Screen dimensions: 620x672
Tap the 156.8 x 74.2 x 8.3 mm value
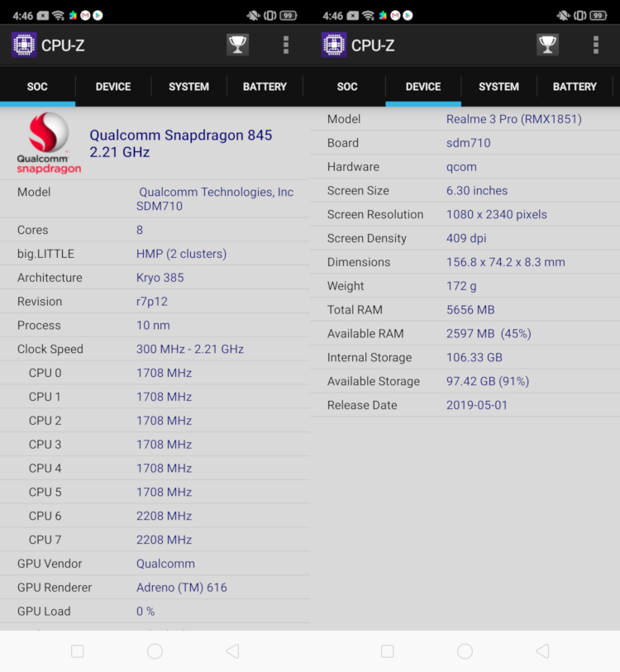click(506, 262)
